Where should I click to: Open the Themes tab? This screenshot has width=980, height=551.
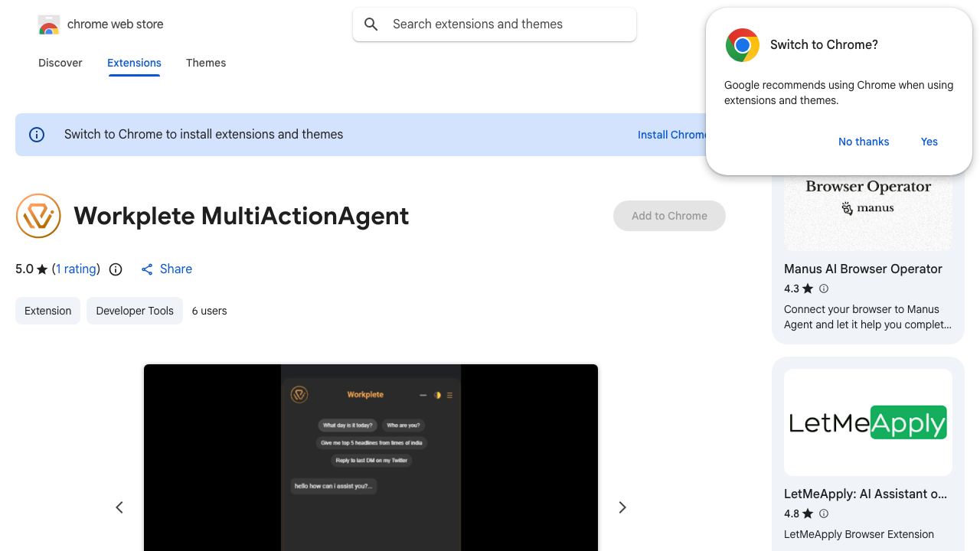(206, 63)
